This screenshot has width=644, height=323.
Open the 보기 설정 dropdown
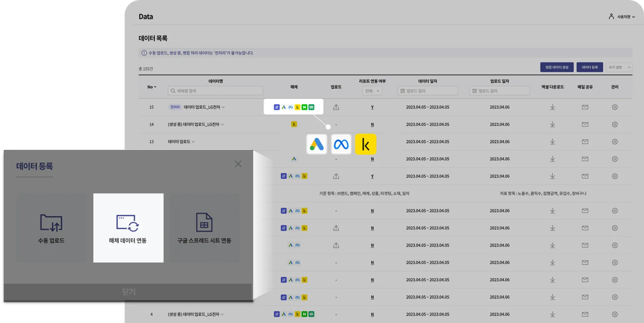click(619, 67)
